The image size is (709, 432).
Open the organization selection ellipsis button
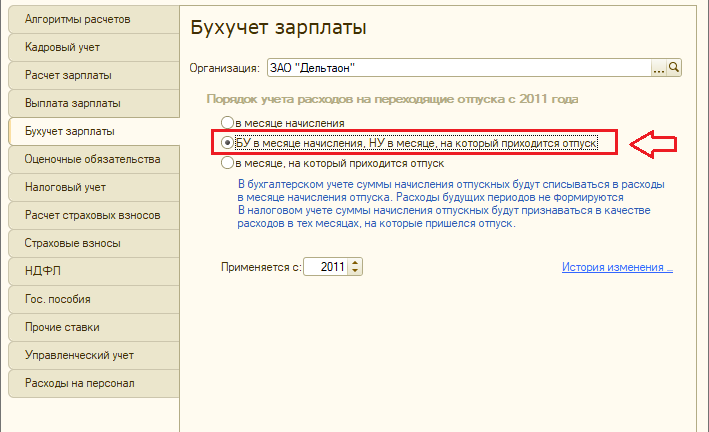point(658,68)
